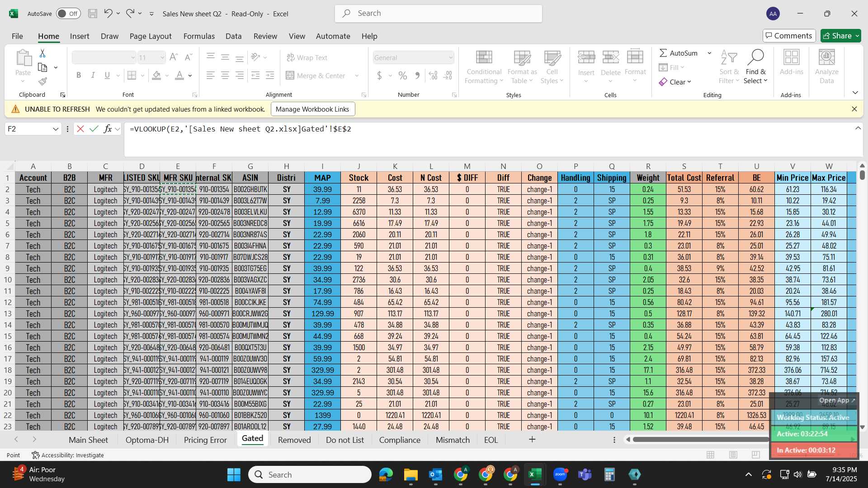868x488 pixels.
Task: Click the Insert Function fx icon
Action: [x=108, y=129]
